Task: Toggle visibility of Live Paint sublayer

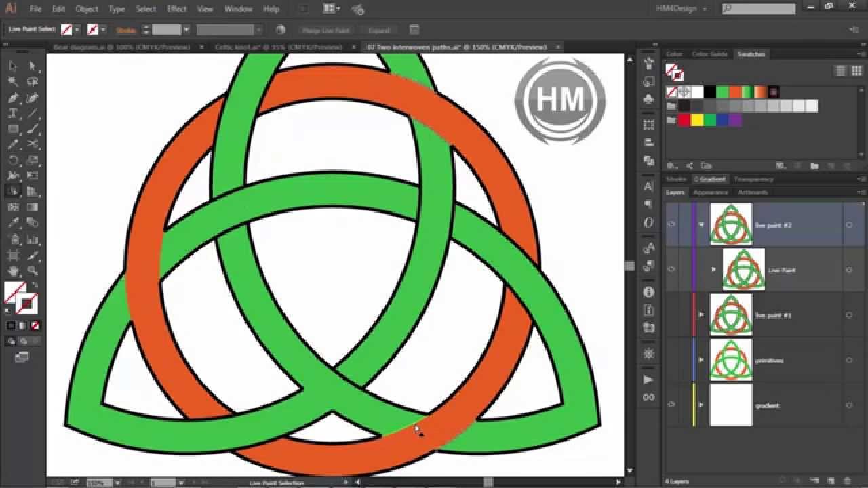Action: pyautogui.click(x=671, y=269)
